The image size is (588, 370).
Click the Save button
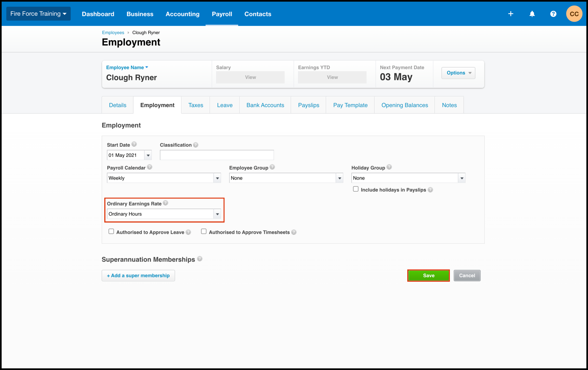[x=428, y=275]
